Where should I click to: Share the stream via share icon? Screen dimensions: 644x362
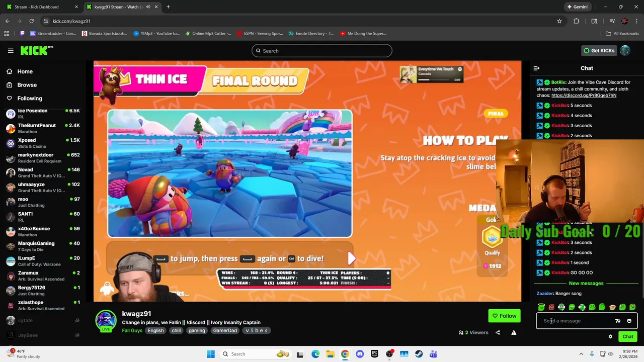coord(498,332)
